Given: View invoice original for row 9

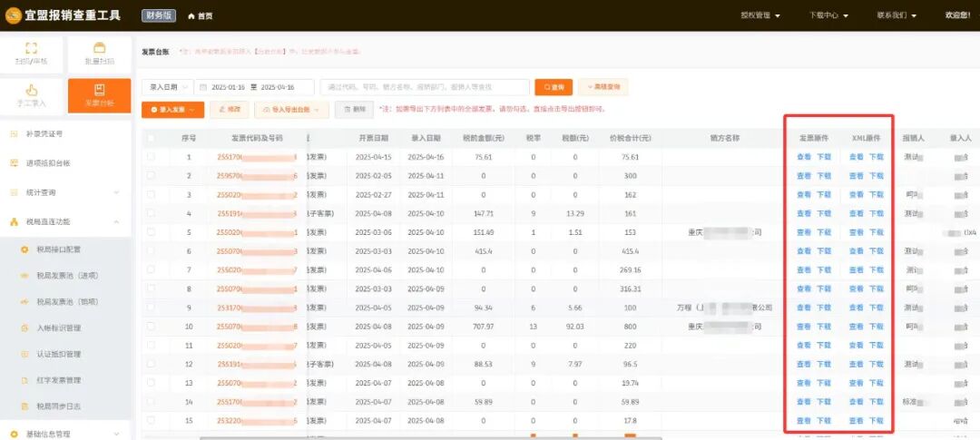Looking at the screenshot, I should pos(804,308).
